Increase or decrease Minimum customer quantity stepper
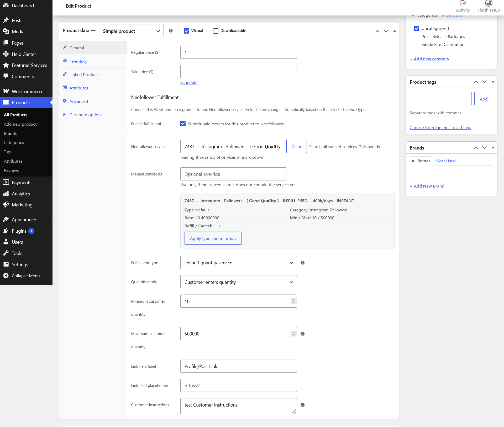This screenshot has width=504, height=427. coord(293,301)
